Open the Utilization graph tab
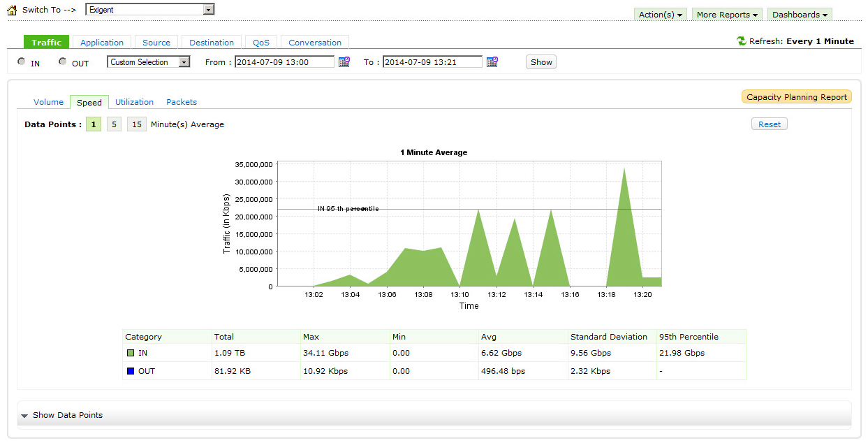Viewport: 868px width, 443px height. click(134, 102)
